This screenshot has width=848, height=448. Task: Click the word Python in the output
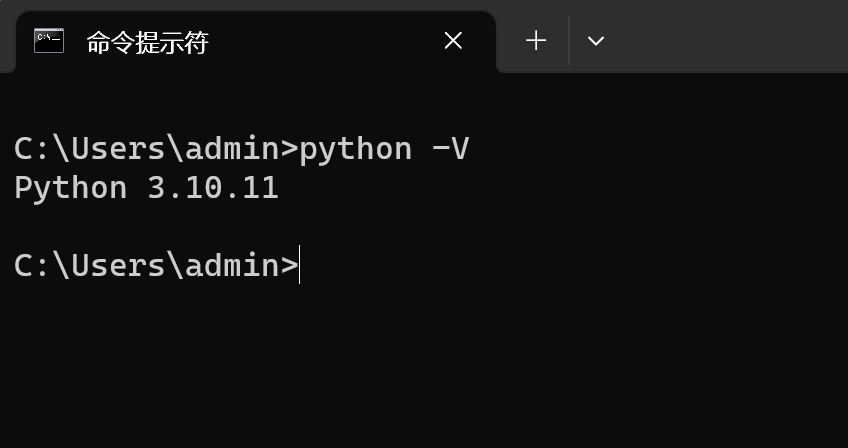point(70,189)
